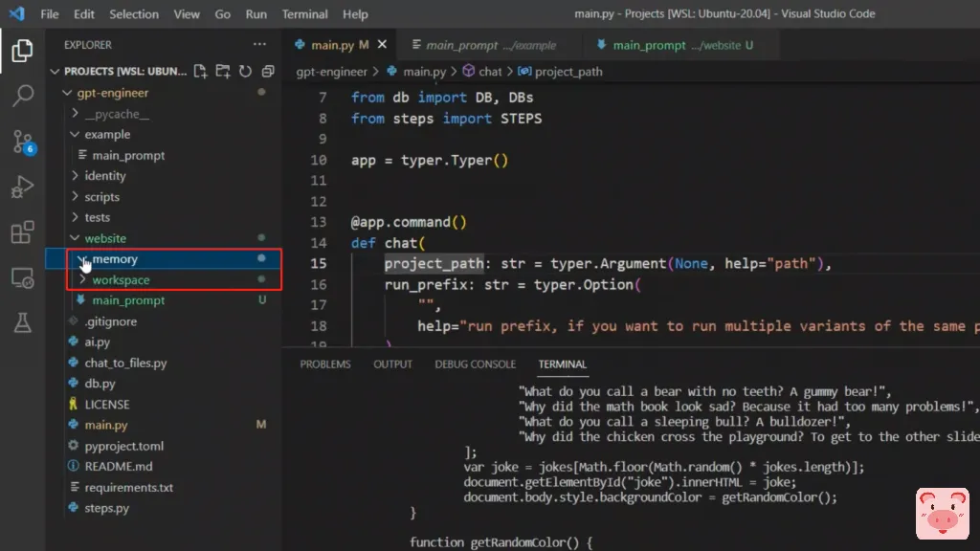Image resolution: width=980 pixels, height=551 pixels.
Task: Open Explorer views and more actions menu
Action: [x=259, y=44]
